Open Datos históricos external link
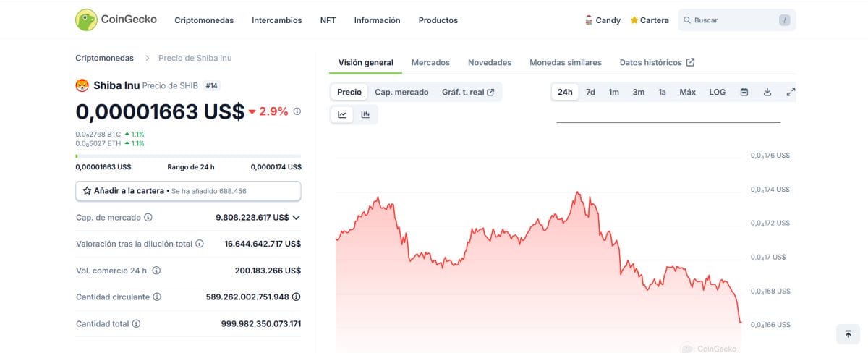868x353 pixels. pyautogui.click(x=657, y=62)
